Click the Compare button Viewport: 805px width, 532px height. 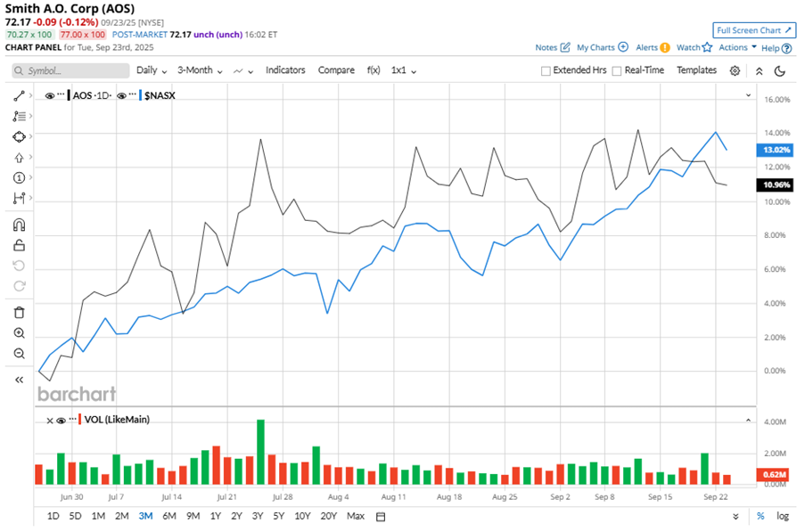[x=336, y=70]
